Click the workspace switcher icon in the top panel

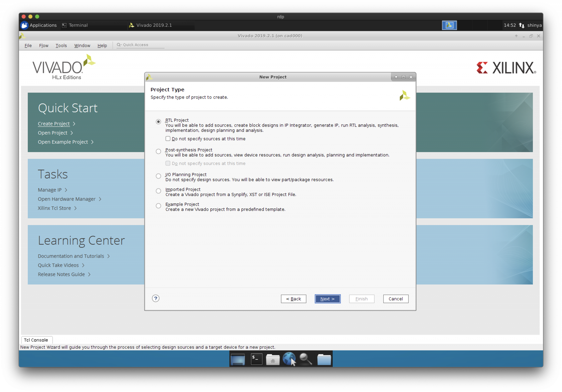click(449, 25)
